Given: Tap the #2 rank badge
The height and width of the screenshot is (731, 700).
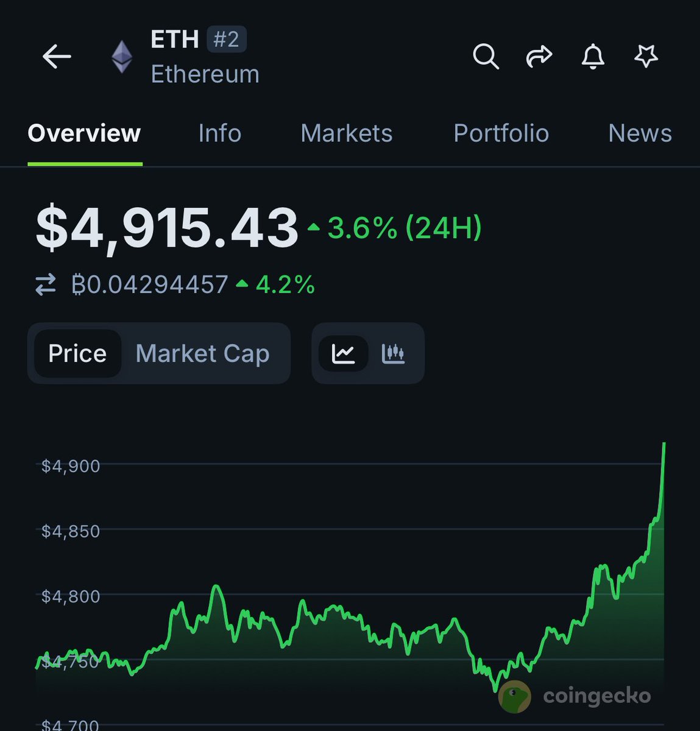Looking at the screenshot, I should [226, 40].
